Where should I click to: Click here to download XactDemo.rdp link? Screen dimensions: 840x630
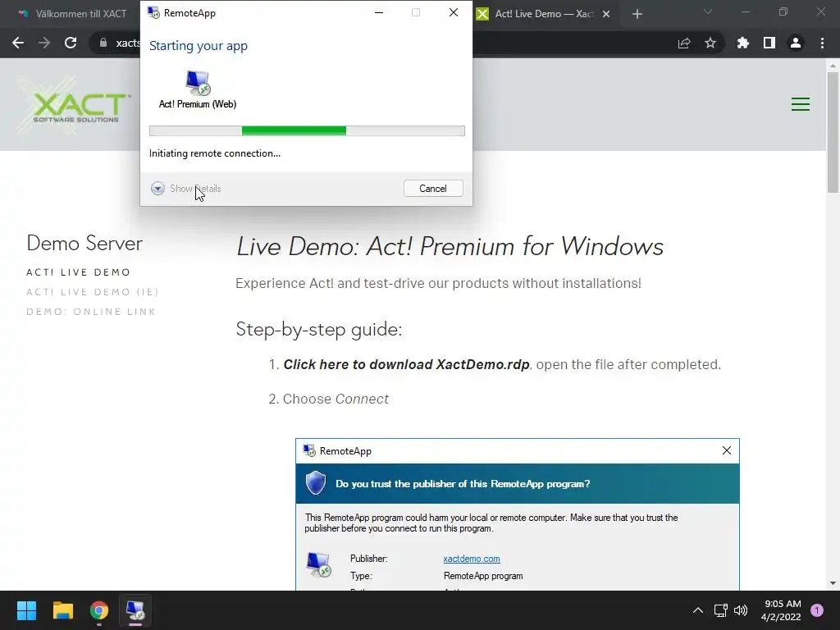(406, 364)
